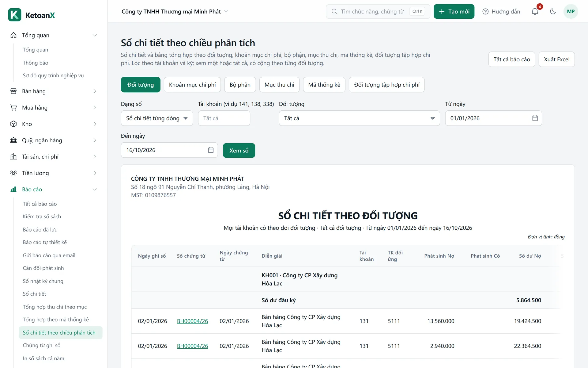The image size is (588, 368).
Task: Open the notifications bell
Action: (x=535, y=12)
